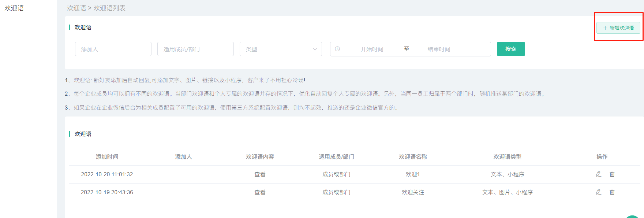This screenshot has width=644, height=218.
Task: Open the 适用成员/部门 selector field
Action: tap(195, 49)
